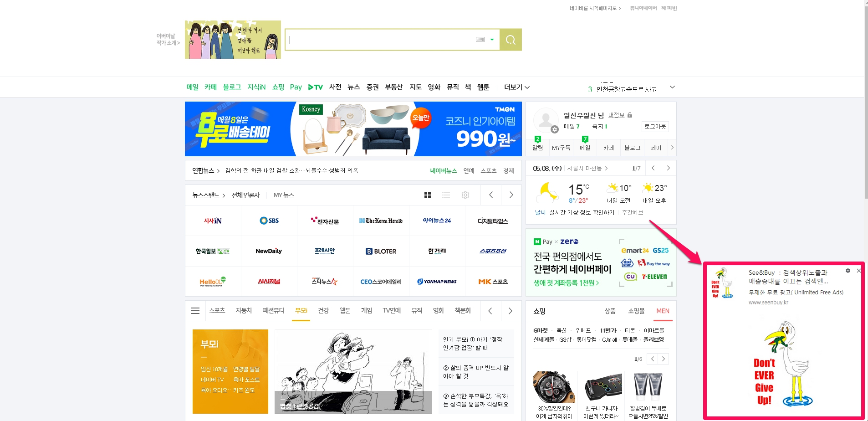Open the 메일 menu item
868x421 pixels.
pyautogui.click(x=192, y=87)
